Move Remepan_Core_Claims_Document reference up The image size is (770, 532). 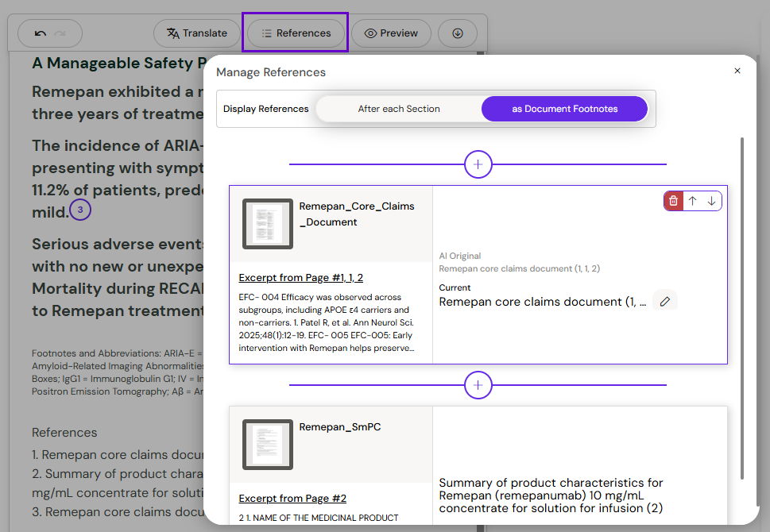coord(692,201)
